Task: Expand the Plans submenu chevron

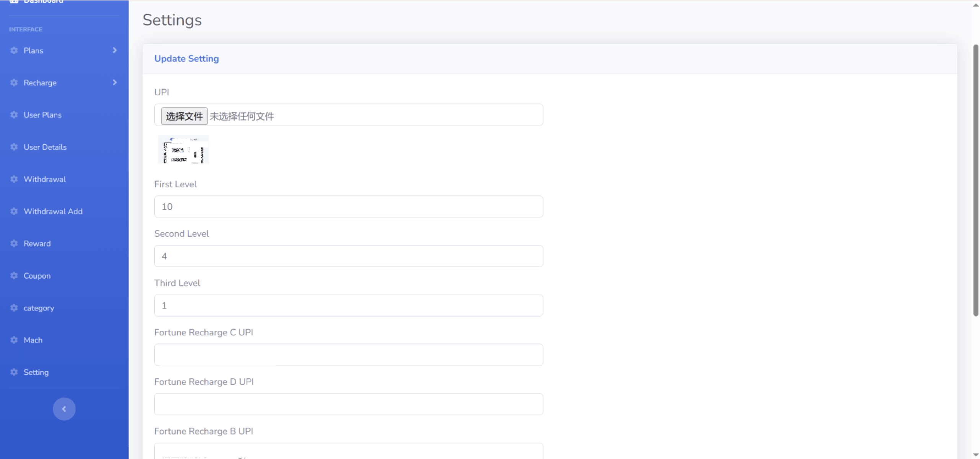Action: click(x=114, y=51)
